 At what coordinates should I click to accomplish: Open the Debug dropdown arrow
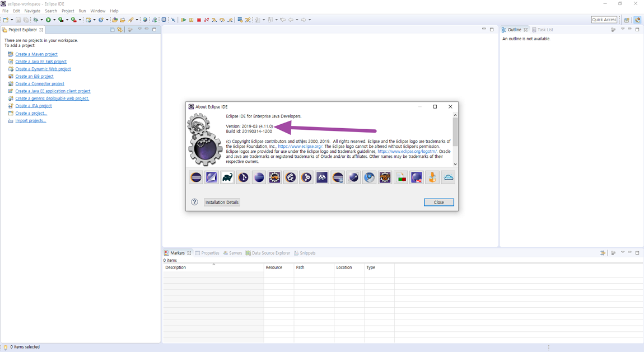(41, 20)
